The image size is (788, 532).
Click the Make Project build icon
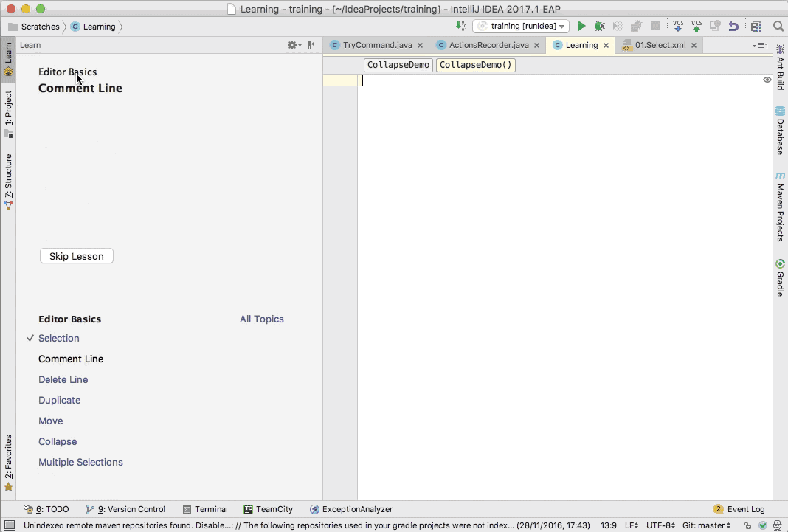pos(461,26)
